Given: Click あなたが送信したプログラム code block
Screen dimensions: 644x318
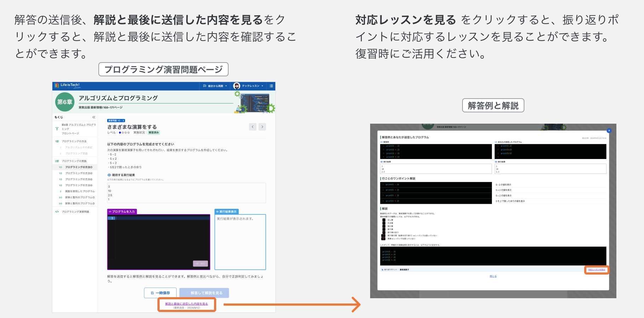Looking at the screenshot, I should (x=551, y=151).
